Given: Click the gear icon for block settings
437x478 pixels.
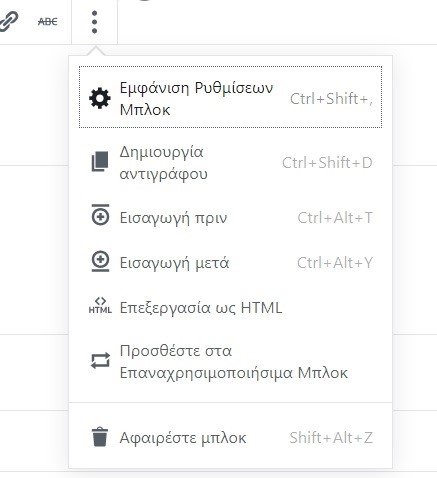Looking at the screenshot, I should click(x=100, y=98).
